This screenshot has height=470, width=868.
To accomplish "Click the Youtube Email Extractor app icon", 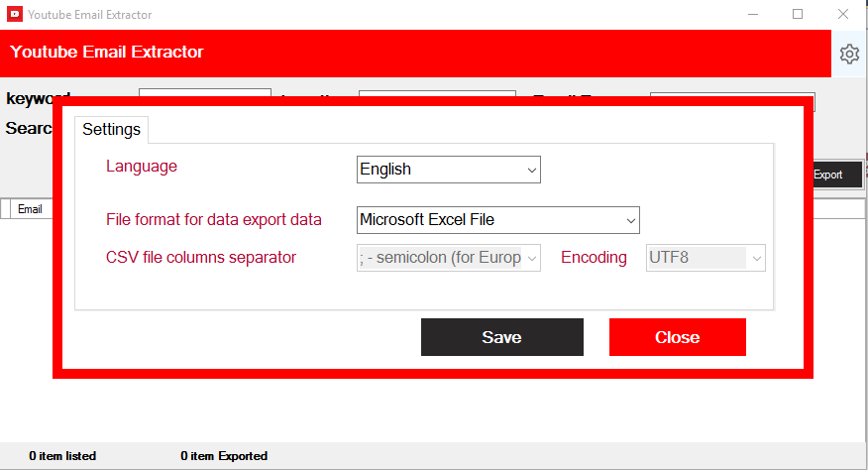I will pyautogui.click(x=15, y=15).
